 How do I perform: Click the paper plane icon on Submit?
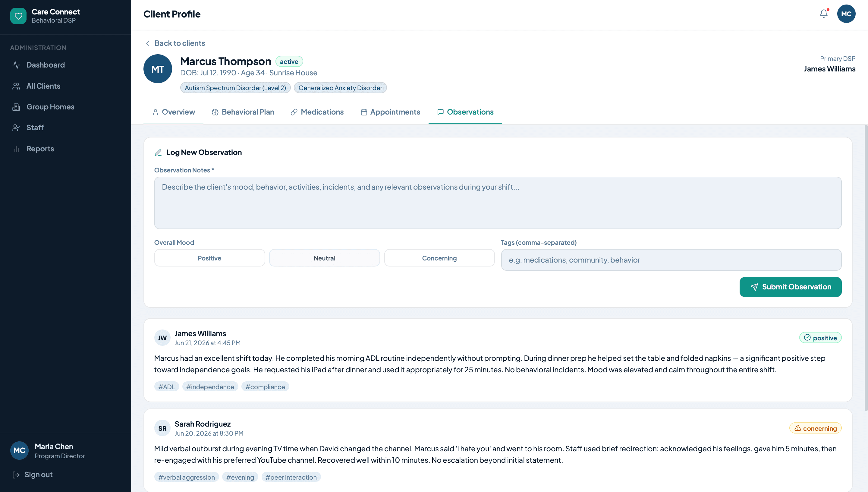(x=754, y=287)
